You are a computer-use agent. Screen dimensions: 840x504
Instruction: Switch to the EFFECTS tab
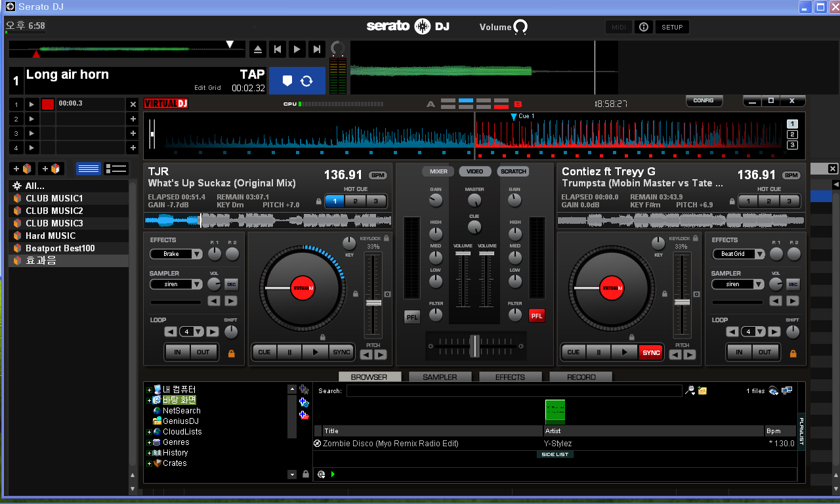click(511, 377)
